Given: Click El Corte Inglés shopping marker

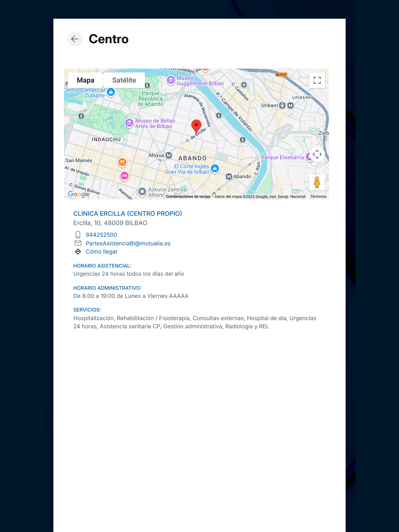Looking at the screenshot, I should (x=215, y=169).
